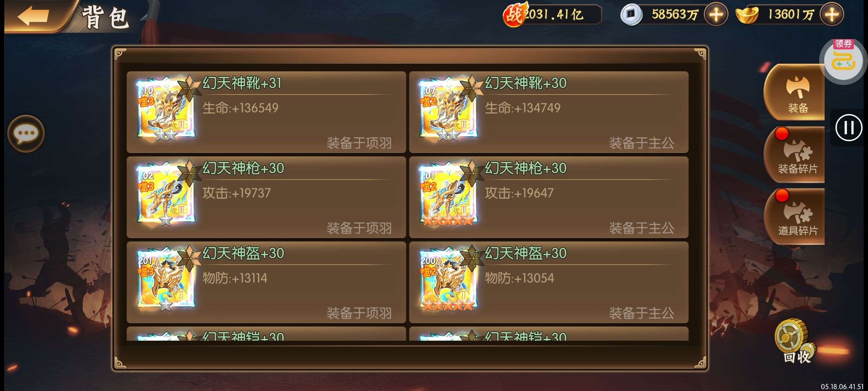Click the plus button beside silver coins

click(x=716, y=14)
